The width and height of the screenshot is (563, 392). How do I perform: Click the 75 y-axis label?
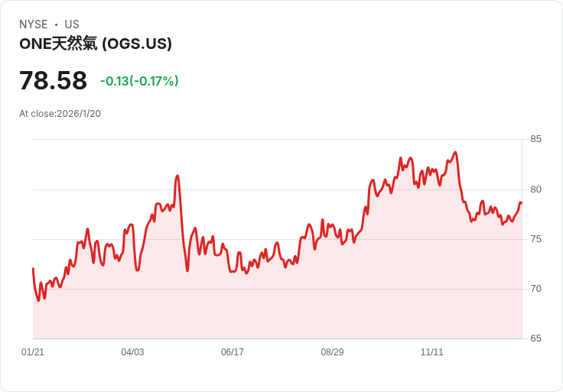[x=536, y=239]
